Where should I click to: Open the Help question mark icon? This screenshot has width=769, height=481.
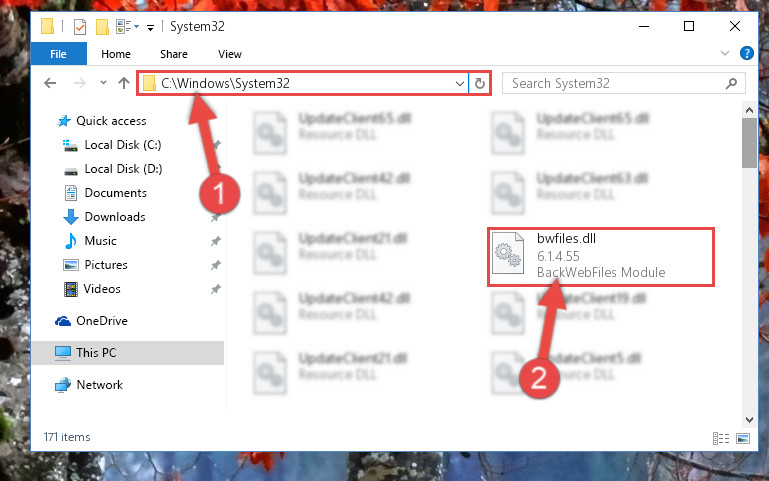tap(746, 53)
